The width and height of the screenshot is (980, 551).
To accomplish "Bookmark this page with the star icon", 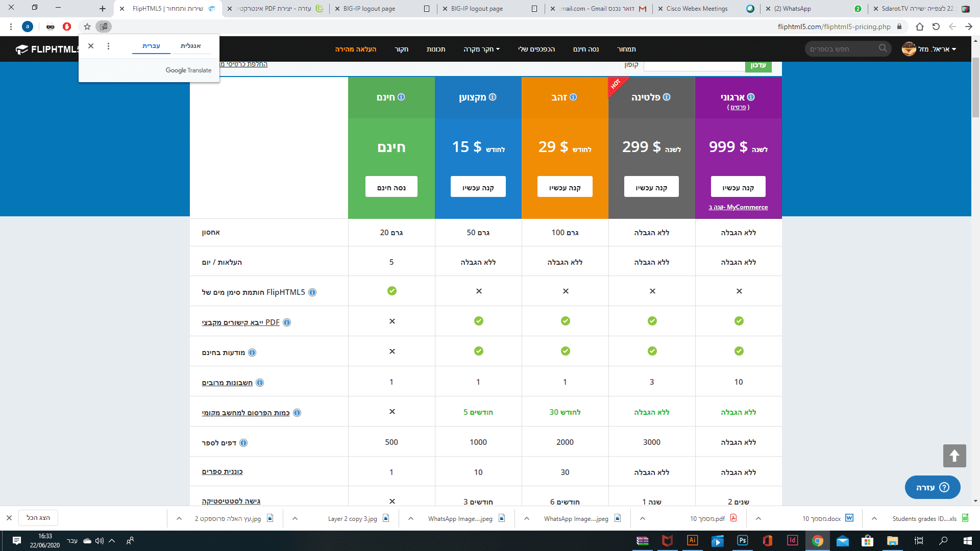I will click(x=87, y=27).
